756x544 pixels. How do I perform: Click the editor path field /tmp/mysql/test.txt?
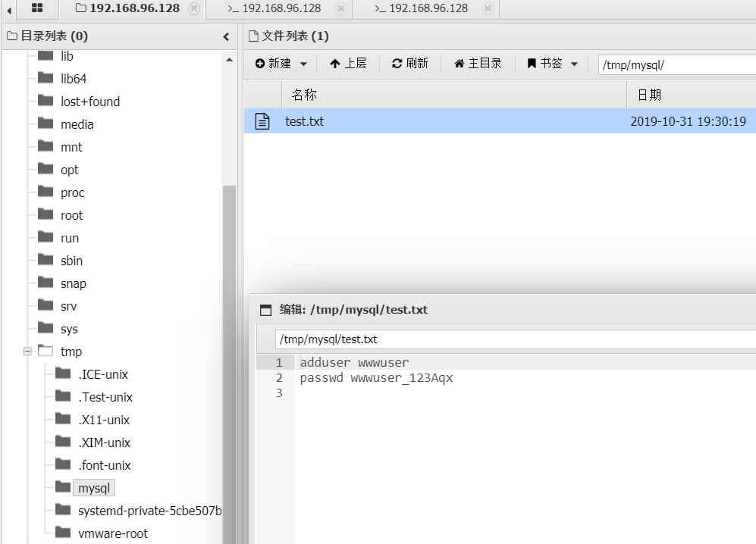pyautogui.click(x=516, y=339)
